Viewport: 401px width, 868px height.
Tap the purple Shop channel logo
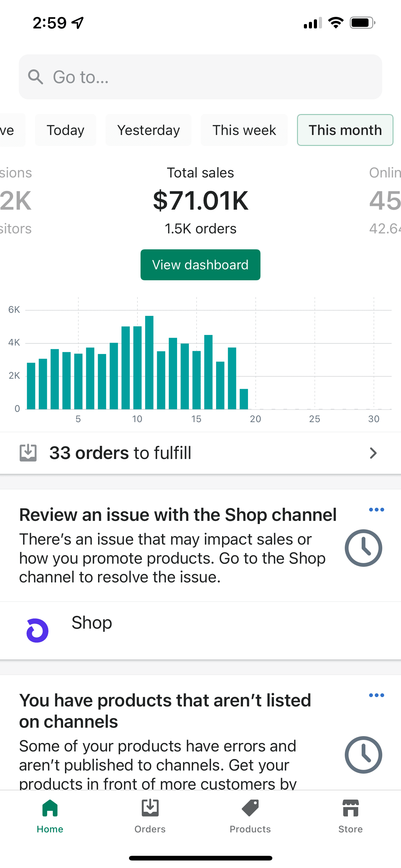click(37, 631)
